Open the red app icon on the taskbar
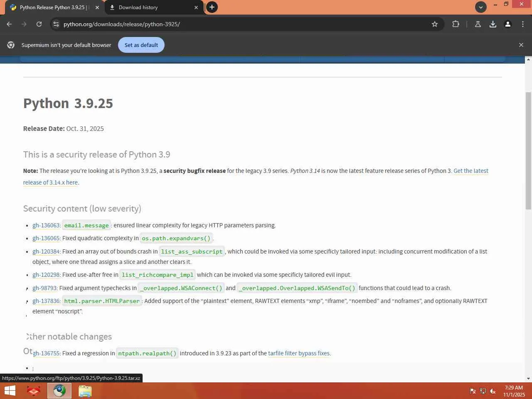The width and height of the screenshot is (532, 399). pyautogui.click(x=34, y=391)
